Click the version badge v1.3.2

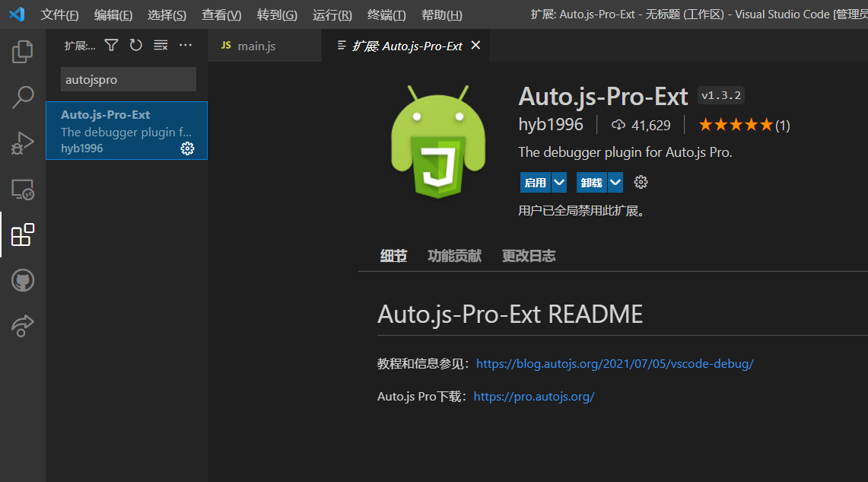(x=720, y=95)
